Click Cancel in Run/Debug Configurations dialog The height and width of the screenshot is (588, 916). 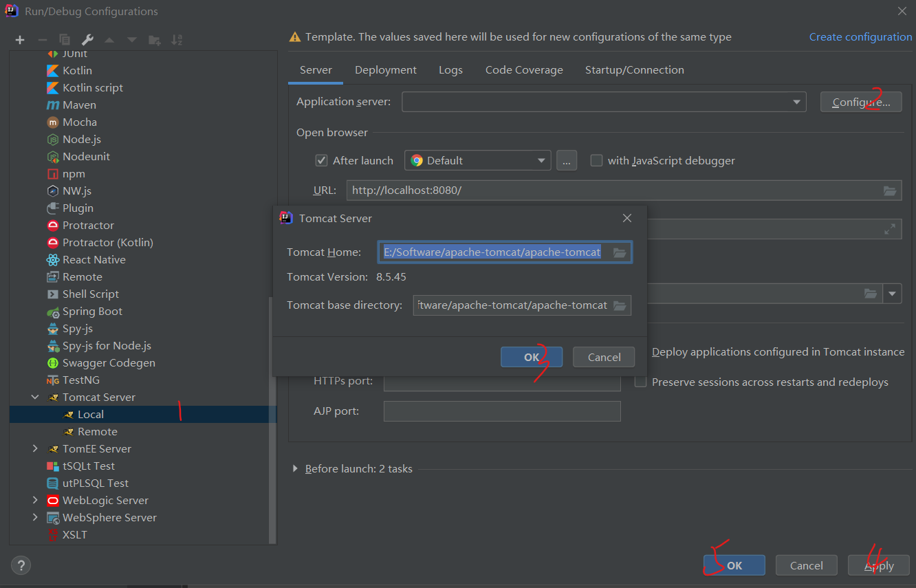pyautogui.click(x=807, y=565)
